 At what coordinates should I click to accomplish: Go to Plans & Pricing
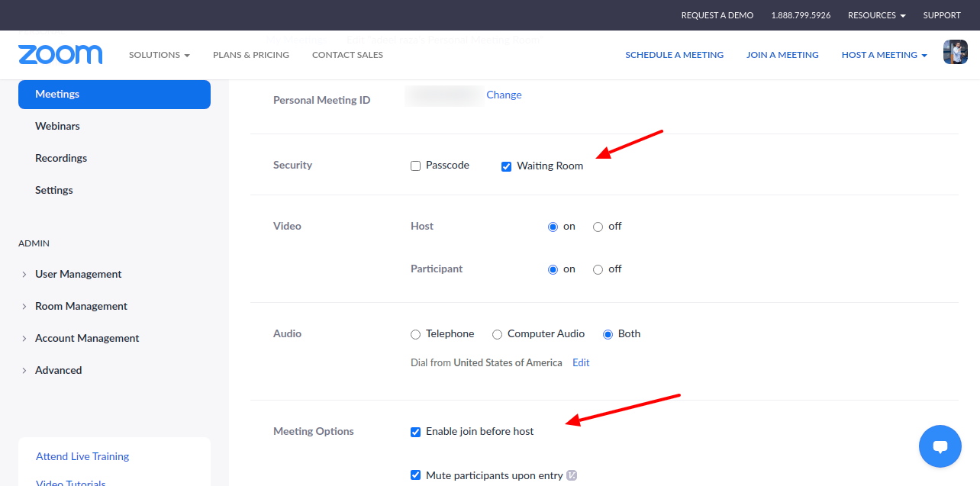click(x=251, y=55)
